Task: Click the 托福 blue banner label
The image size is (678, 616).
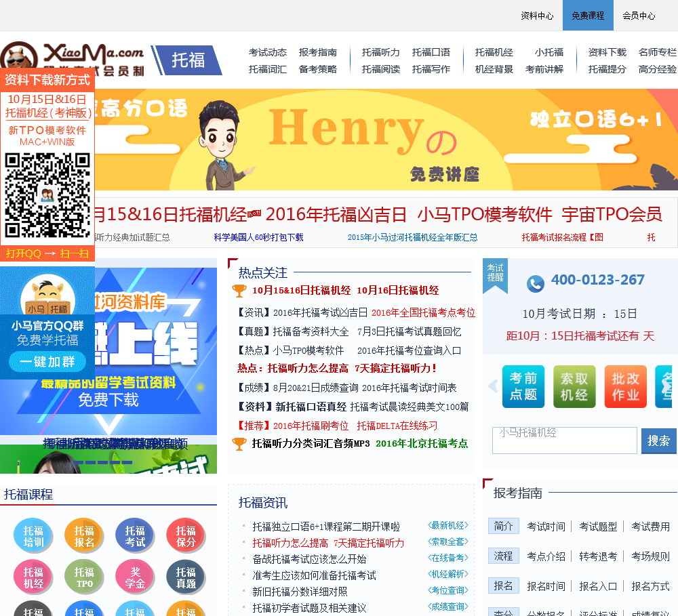Action: pos(188,60)
